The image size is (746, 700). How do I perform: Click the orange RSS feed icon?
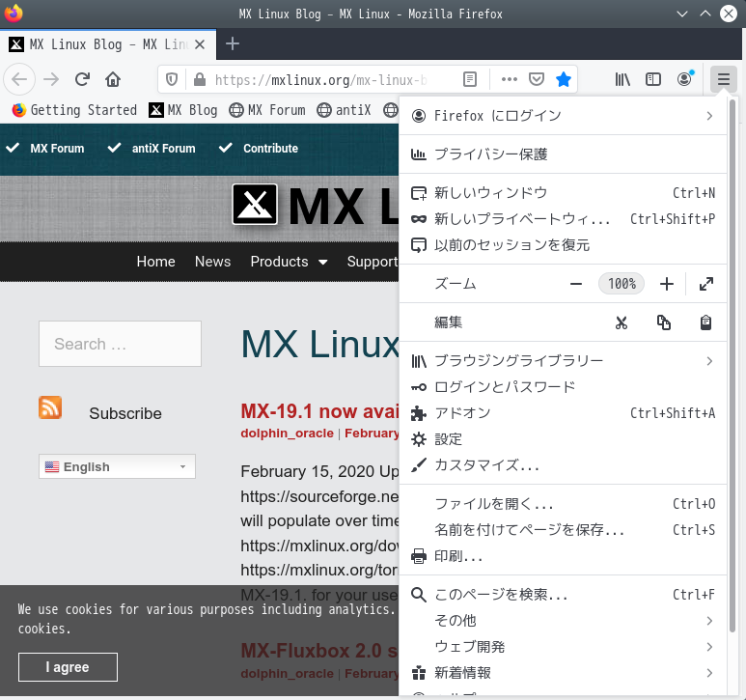click(x=50, y=407)
